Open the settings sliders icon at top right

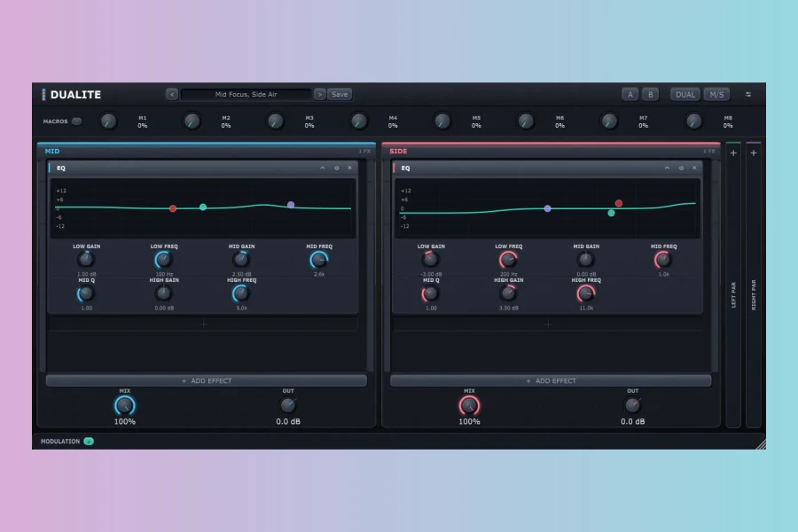[748, 94]
